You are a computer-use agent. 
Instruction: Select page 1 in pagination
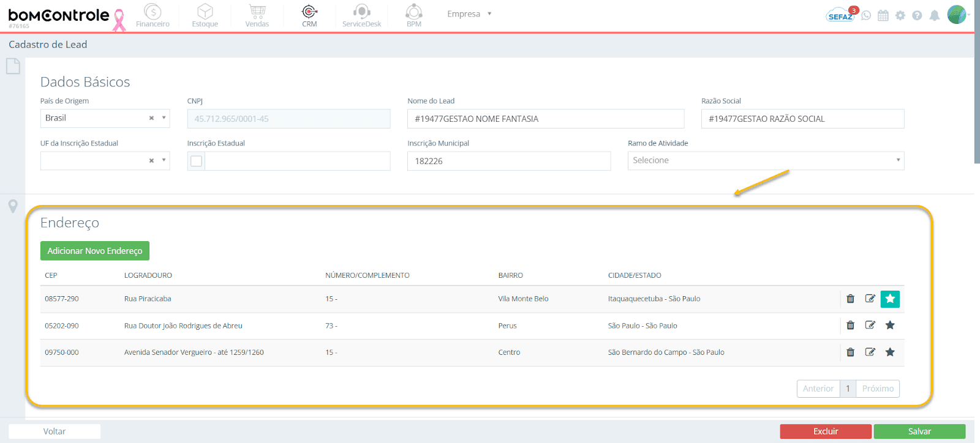tap(848, 389)
